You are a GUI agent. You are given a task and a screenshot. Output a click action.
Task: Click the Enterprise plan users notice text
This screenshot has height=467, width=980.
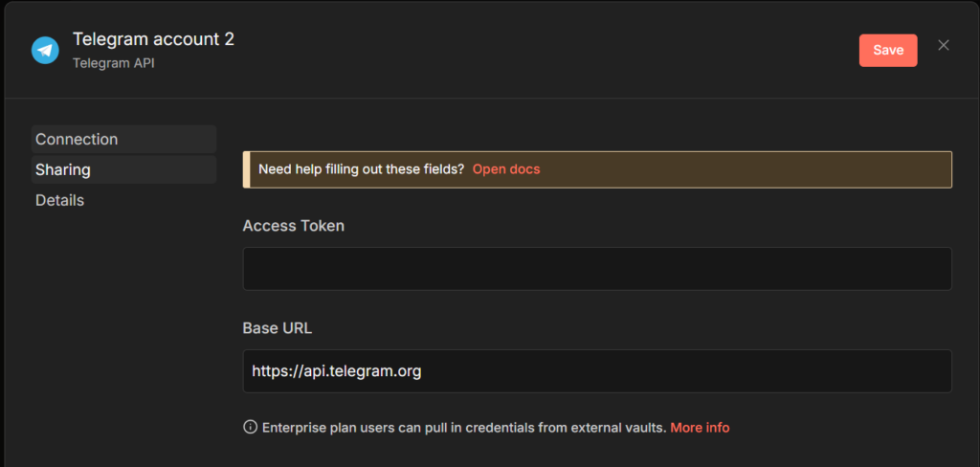(463, 427)
